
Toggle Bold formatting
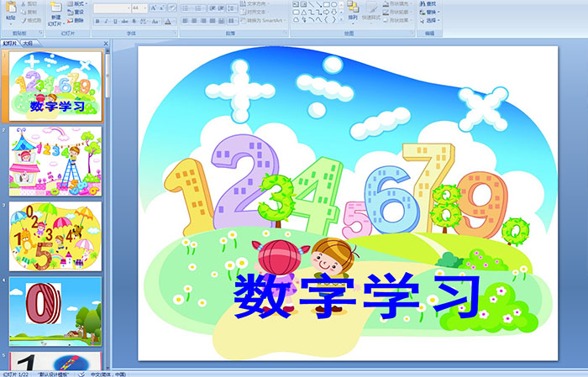point(97,21)
